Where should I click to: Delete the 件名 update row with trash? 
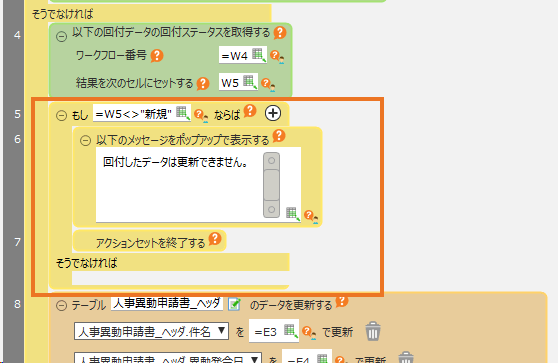[373, 331]
